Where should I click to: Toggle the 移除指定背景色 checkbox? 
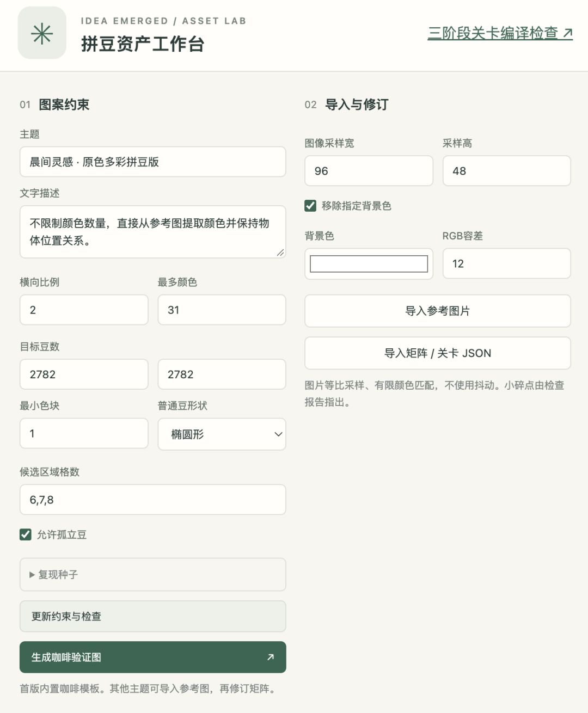pos(310,206)
